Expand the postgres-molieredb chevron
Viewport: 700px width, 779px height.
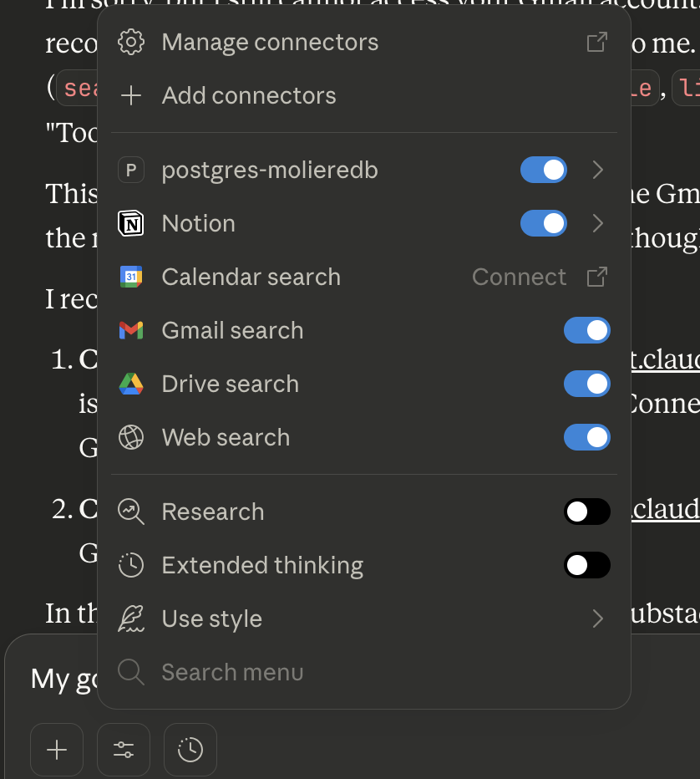click(x=597, y=171)
